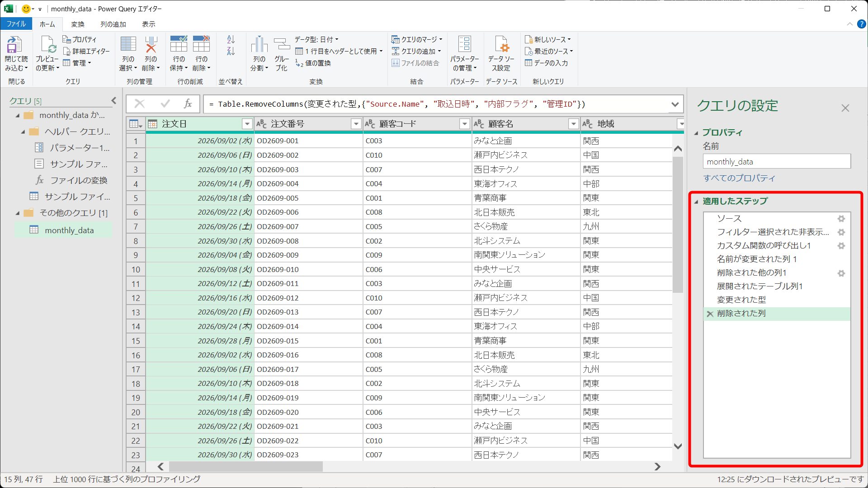This screenshot has height=488, width=868.
Task: Open データソース設定 icon
Action: pyautogui.click(x=501, y=44)
